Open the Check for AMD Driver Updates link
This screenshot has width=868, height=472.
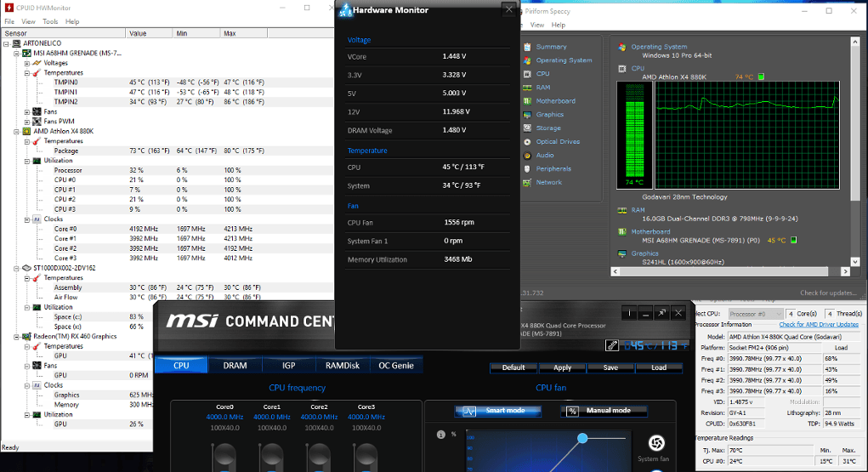point(819,325)
